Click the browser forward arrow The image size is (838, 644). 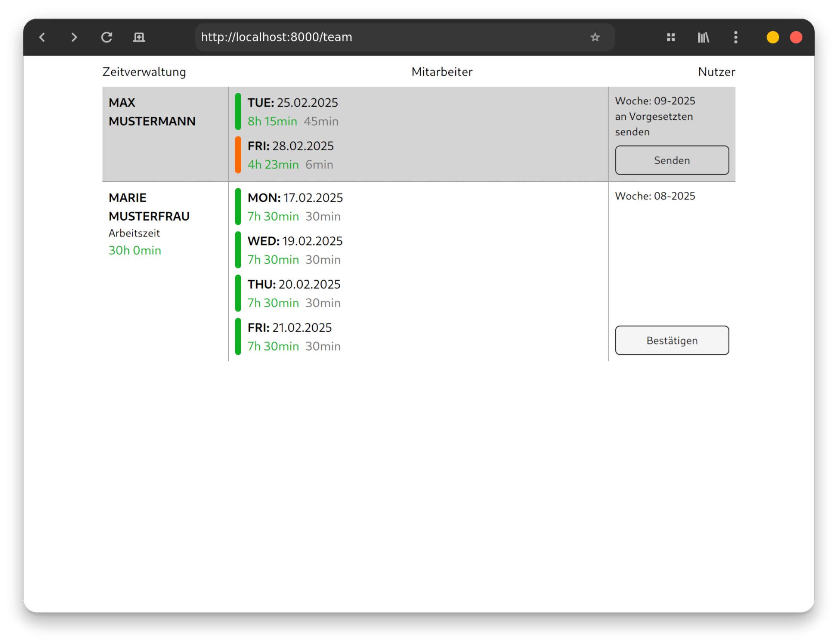(x=74, y=37)
